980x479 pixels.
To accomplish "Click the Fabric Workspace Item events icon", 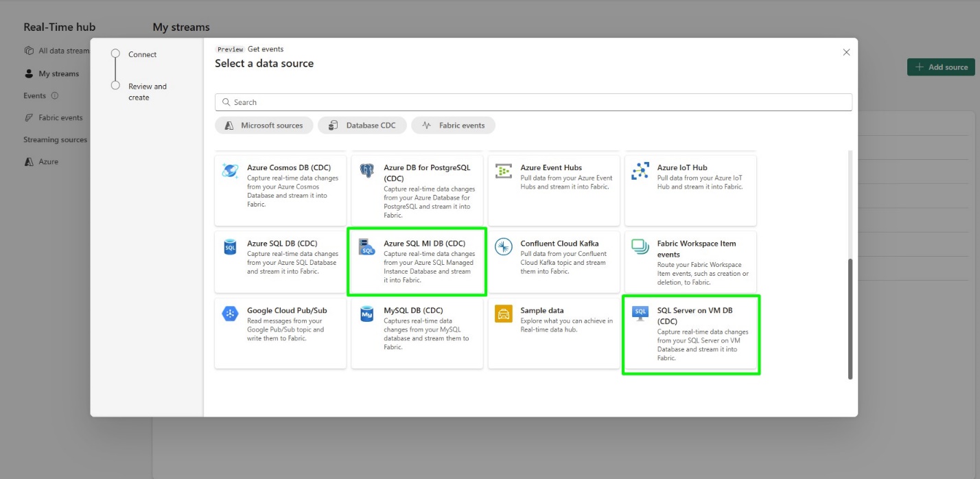I will pos(640,246).
